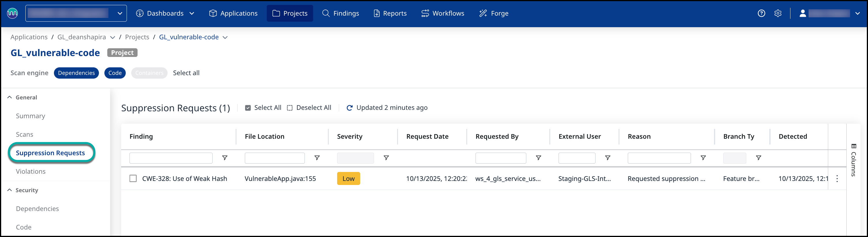Go to the Findings menu
The height and width of the screenshot is (237, 868).
tap(340, 13)
